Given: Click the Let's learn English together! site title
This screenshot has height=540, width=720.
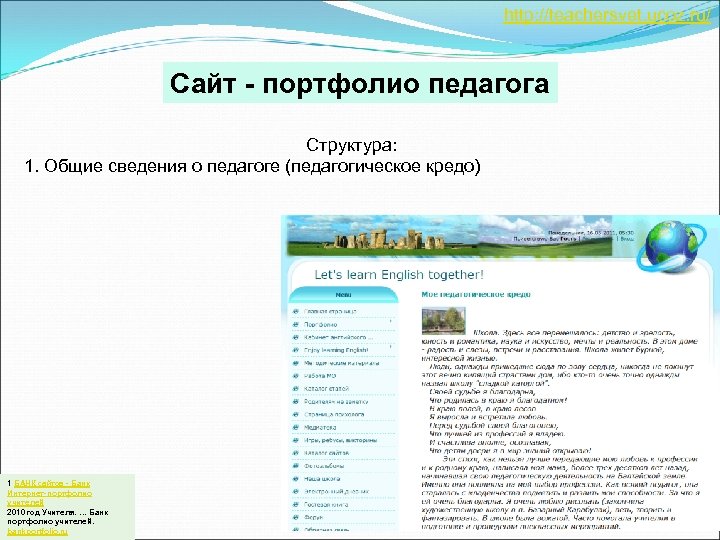Looking at the screenshot, I should 399,275.
